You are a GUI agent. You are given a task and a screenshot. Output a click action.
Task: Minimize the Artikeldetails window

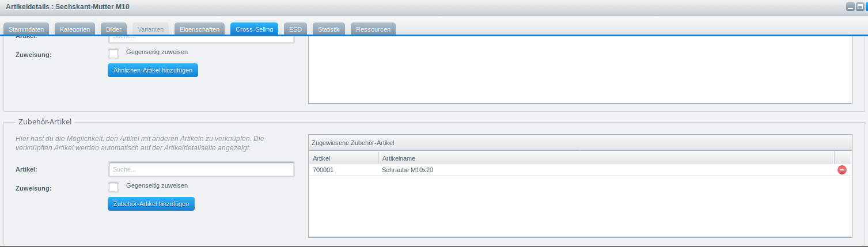[x=850, y=7]
